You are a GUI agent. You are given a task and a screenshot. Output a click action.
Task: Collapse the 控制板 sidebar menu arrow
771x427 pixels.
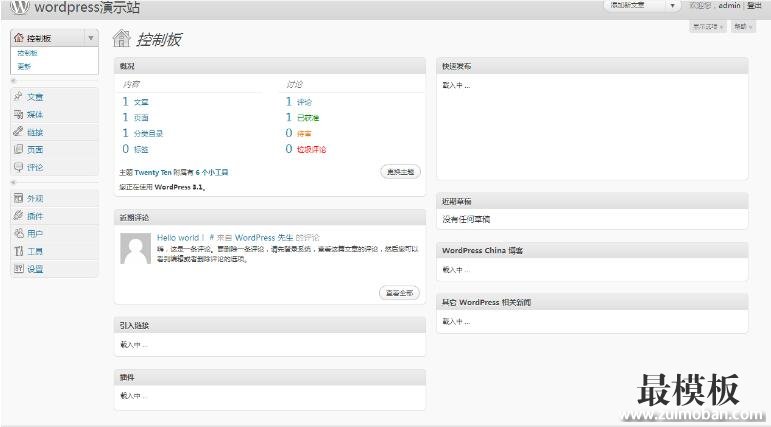(x=91, y=38)
